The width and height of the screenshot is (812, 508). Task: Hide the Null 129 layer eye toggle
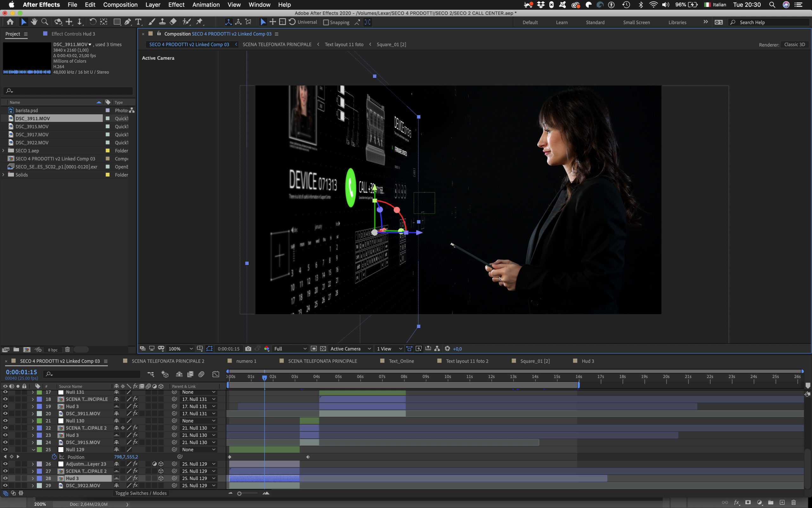click(5, 450)
